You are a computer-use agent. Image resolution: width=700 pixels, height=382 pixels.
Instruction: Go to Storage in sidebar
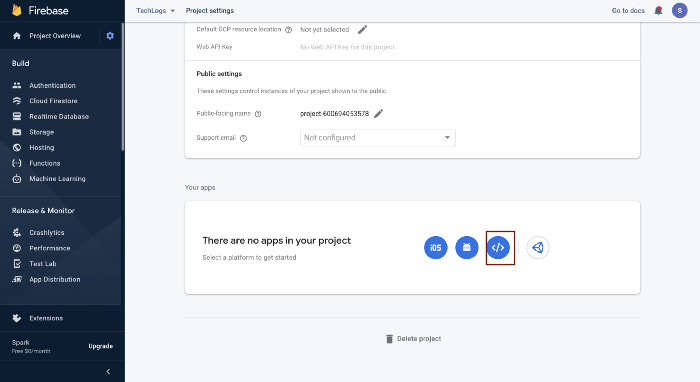(x=42, y=132)
